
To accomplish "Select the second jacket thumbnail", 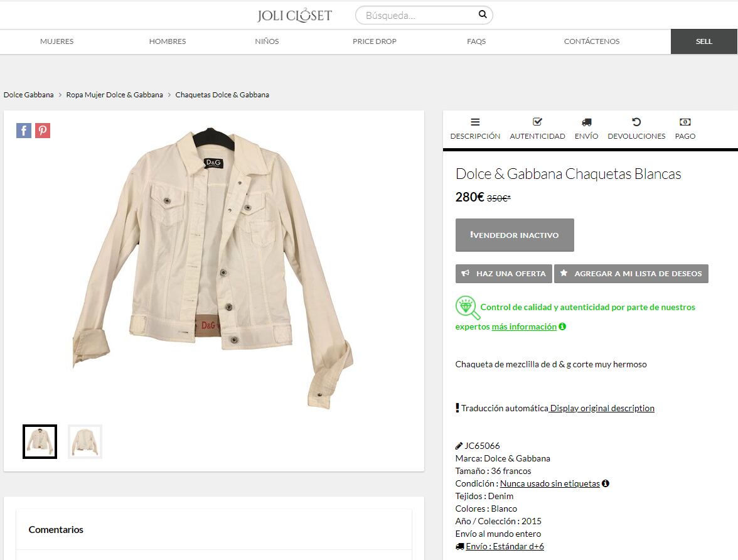I will [x=85, y=441].
